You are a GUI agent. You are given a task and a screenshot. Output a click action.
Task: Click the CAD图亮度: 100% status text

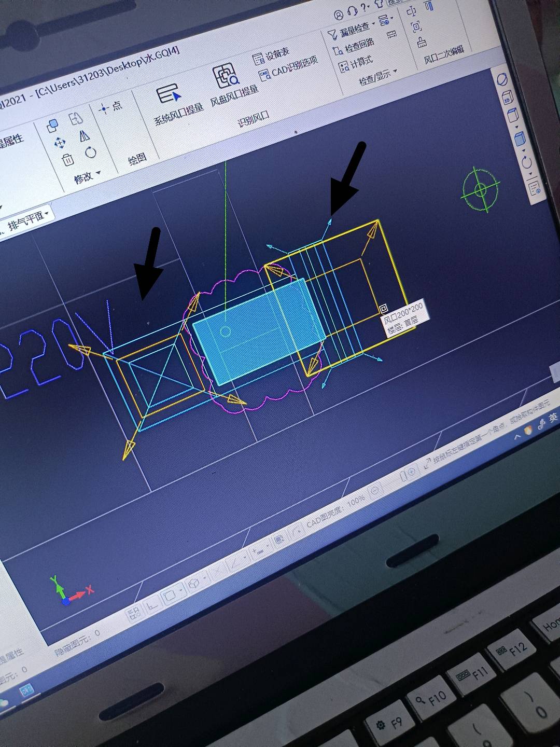click(x=335, y=510)
